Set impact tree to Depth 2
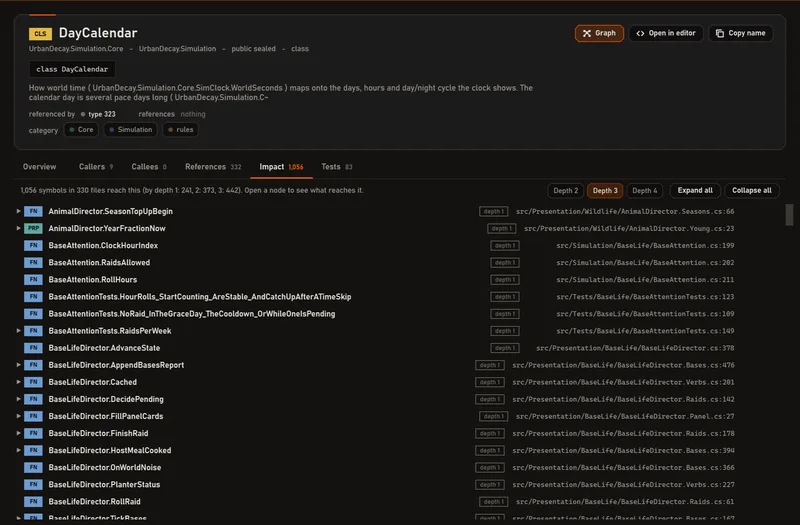Viewport: 800px width, 525px height. pos(566,190)
